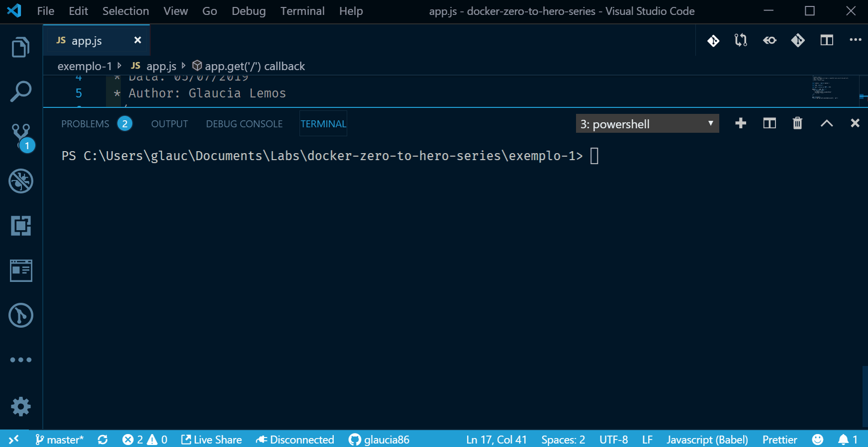Open the Search view in activity bar

click(21, 92)
